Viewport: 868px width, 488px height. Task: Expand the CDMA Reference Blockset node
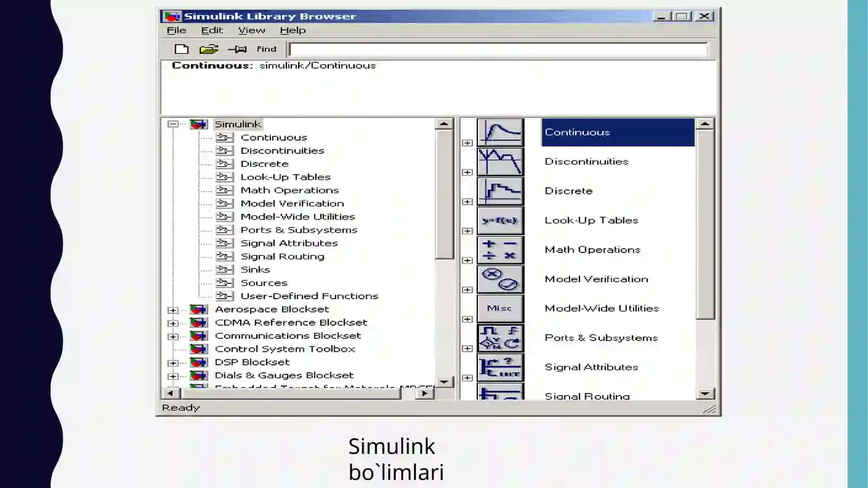(173, 324)
